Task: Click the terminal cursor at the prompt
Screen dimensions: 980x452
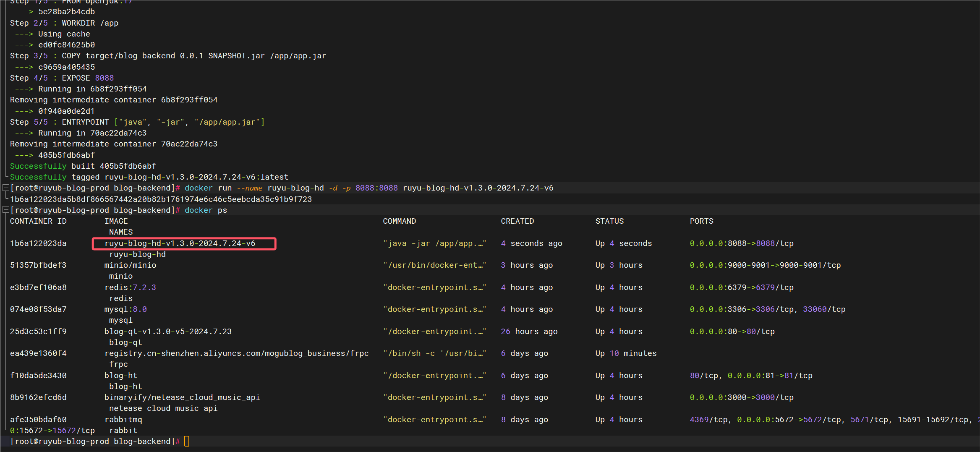Action: coord(187,441)
